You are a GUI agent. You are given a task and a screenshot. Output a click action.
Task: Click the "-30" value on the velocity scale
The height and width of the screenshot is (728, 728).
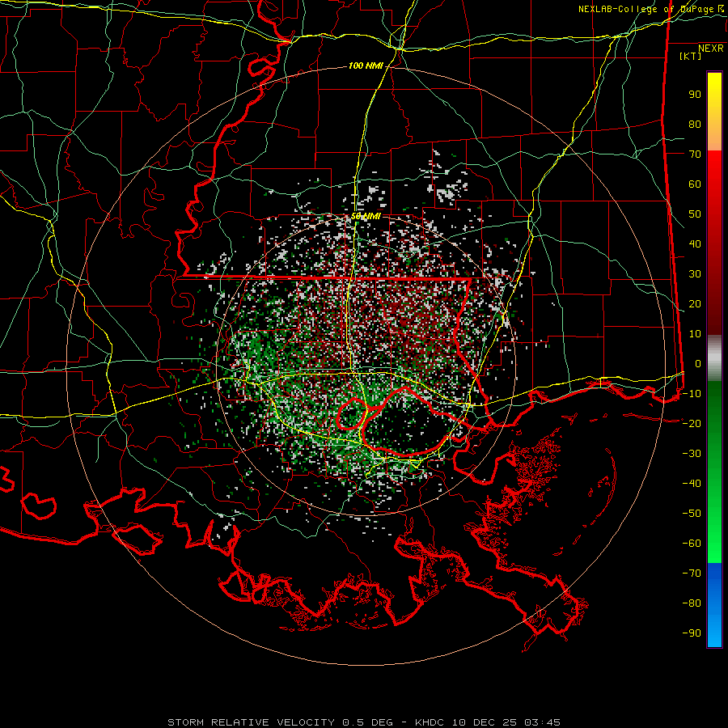[692, 454]
